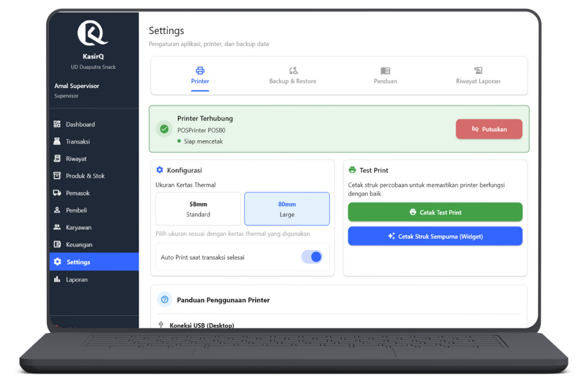Image resolution: width=588 pixels, height=378 pixels.
Task: Click the Laporan bar chart icon
Action: pyautogui.click(x=57, y=279)
